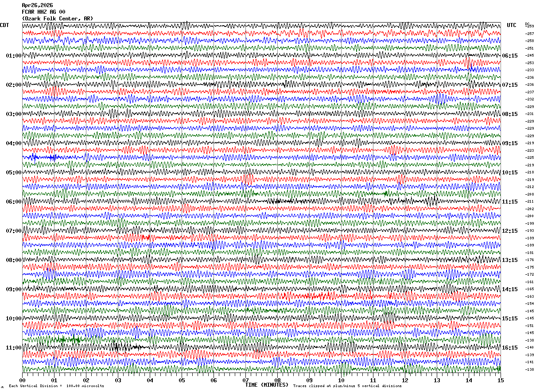Click the 12:15 UTC time label
The image size is (536, 392).
(x=510, y=231)
